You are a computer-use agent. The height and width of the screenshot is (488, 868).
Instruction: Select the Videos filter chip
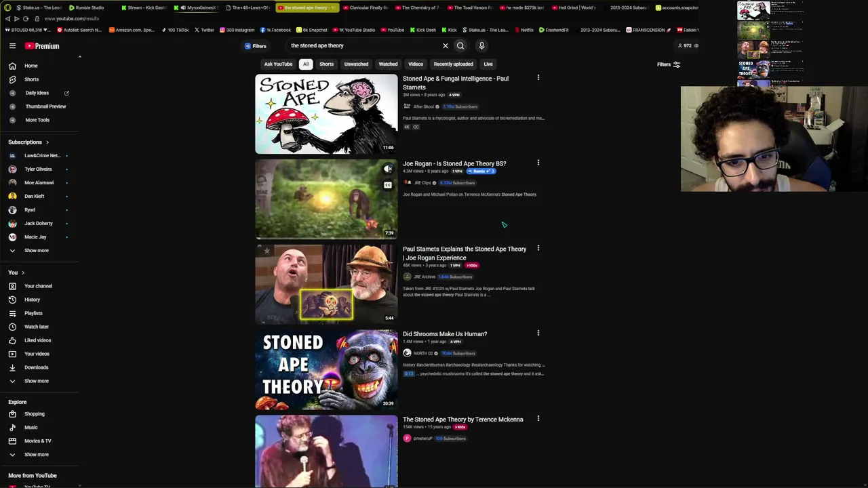point(416,64)
